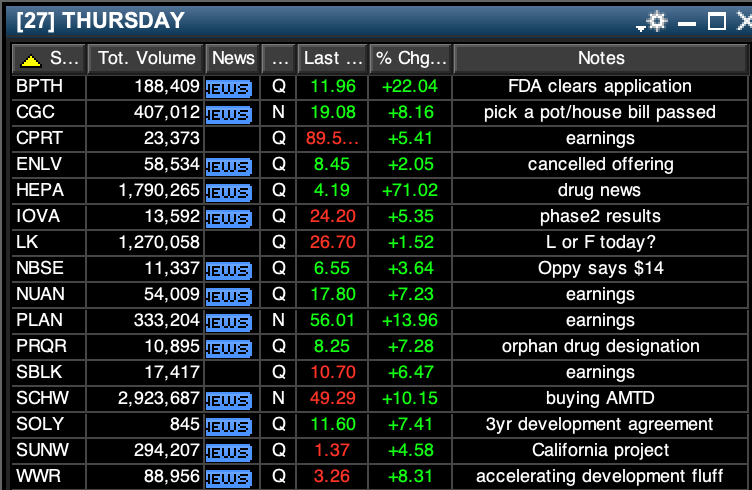
Task: Sort by the News column header
Action: pos(233,58)
